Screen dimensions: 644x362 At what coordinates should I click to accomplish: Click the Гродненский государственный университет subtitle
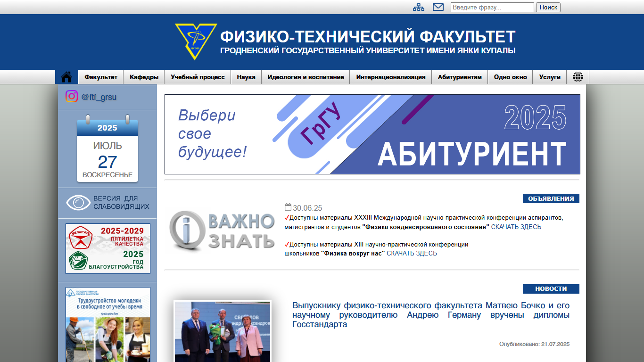click(x=368, y=51)
